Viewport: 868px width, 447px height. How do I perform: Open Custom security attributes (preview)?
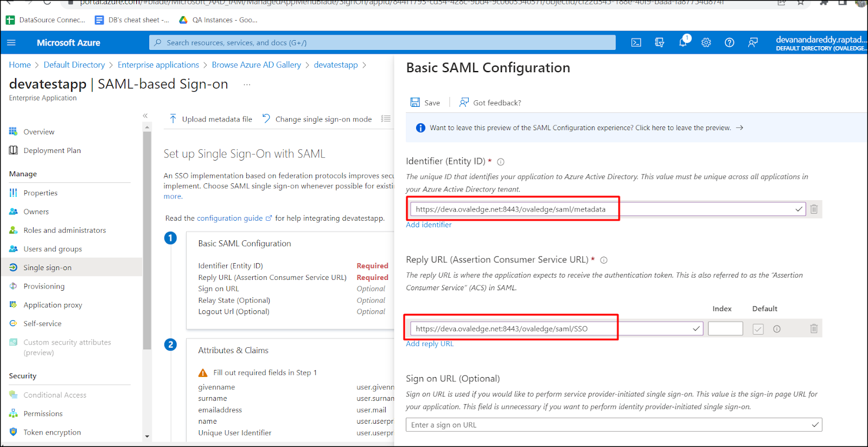coord(67,347)
